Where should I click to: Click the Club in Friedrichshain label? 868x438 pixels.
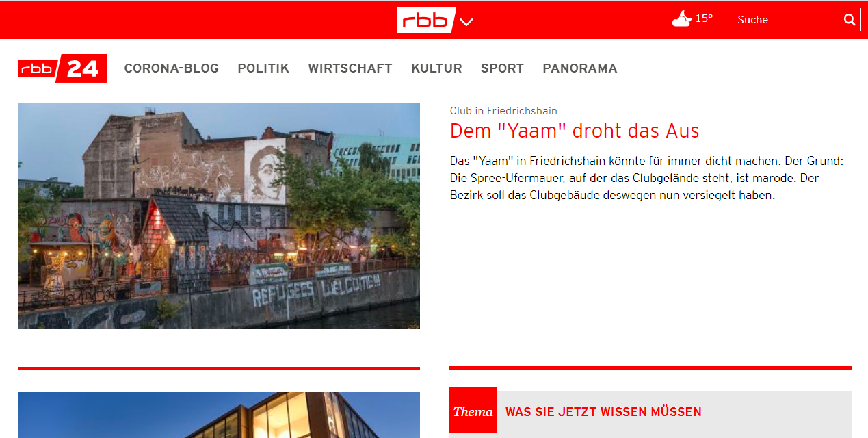point(503,111)
